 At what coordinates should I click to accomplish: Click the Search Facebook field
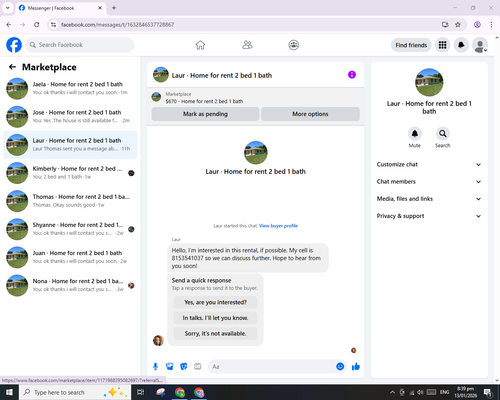tap(80, 45)
